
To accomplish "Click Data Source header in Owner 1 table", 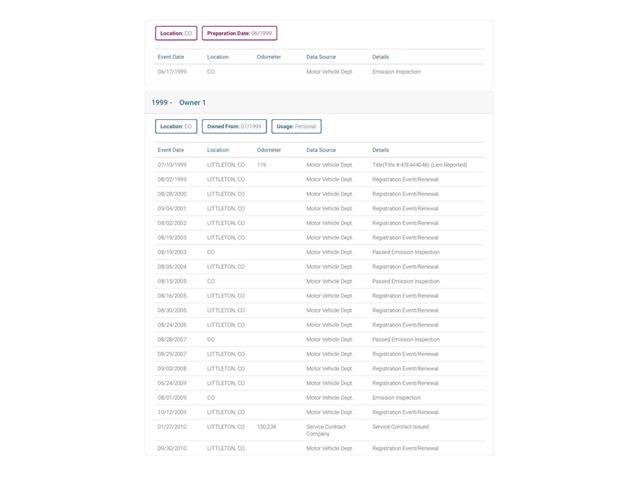I will click(321, 150).
